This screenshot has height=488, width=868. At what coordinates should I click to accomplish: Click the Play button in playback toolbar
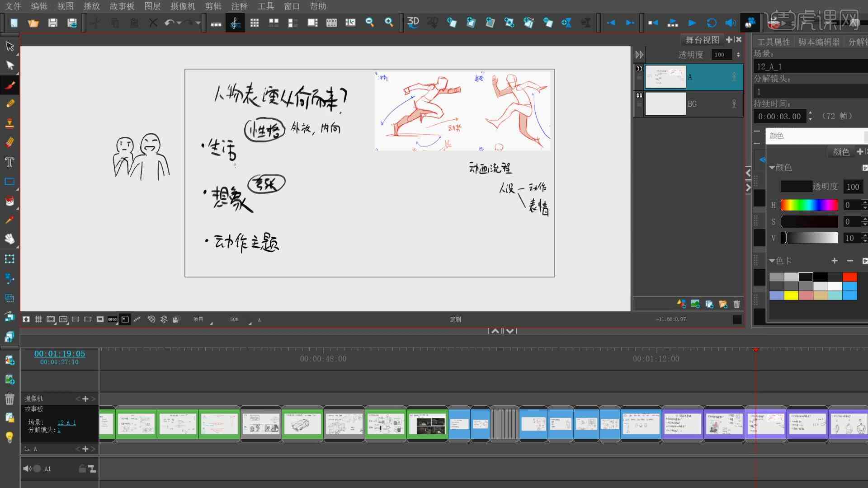pyautogui.click(x=692, y=23)
